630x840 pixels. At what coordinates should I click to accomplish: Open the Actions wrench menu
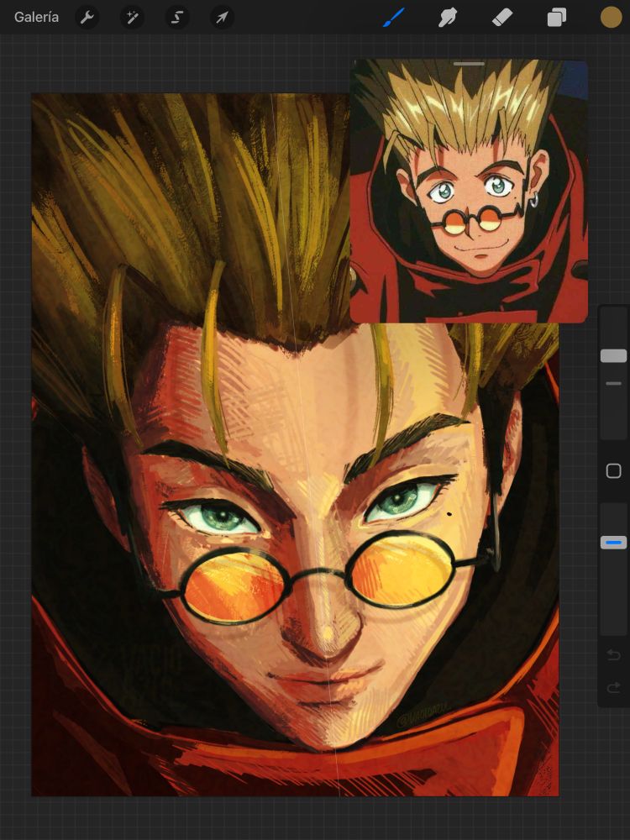[x=87, y=18]
